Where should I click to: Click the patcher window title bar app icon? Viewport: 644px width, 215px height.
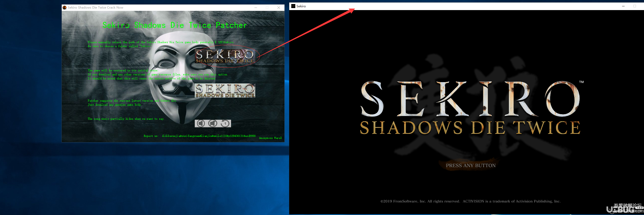click(x=65, y=8)
